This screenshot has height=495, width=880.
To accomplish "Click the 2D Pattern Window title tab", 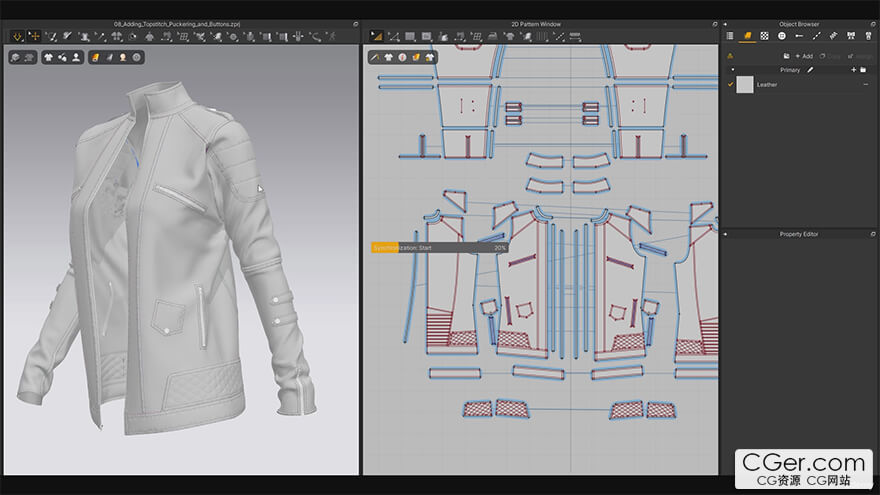I will 536,23.
